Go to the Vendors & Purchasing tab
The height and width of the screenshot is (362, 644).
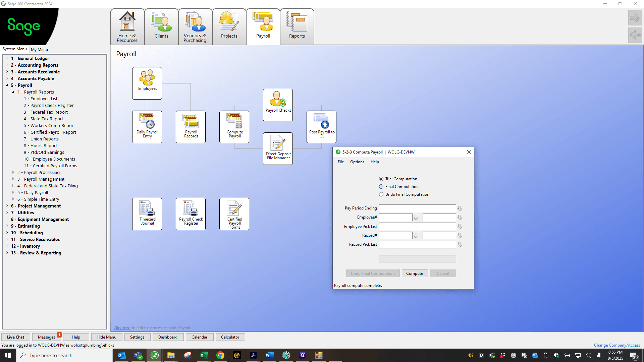coord(195,27)
